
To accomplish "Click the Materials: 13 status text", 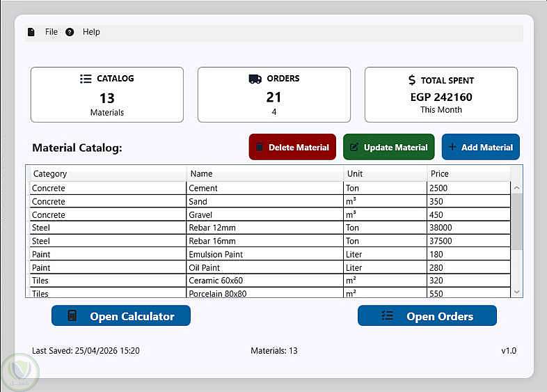I will point(274,350).
